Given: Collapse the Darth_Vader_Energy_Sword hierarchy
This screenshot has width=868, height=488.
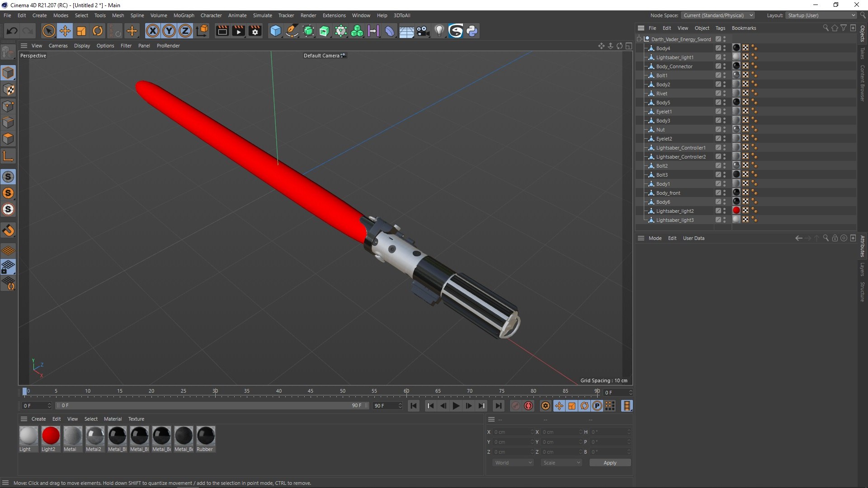Looking at the screenshot, I should (x=639, y=39).
